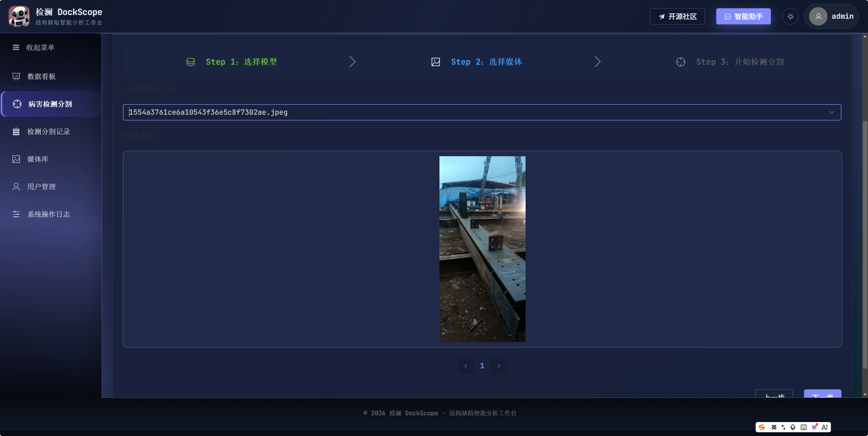Open the admin user menu

(831, 16)
